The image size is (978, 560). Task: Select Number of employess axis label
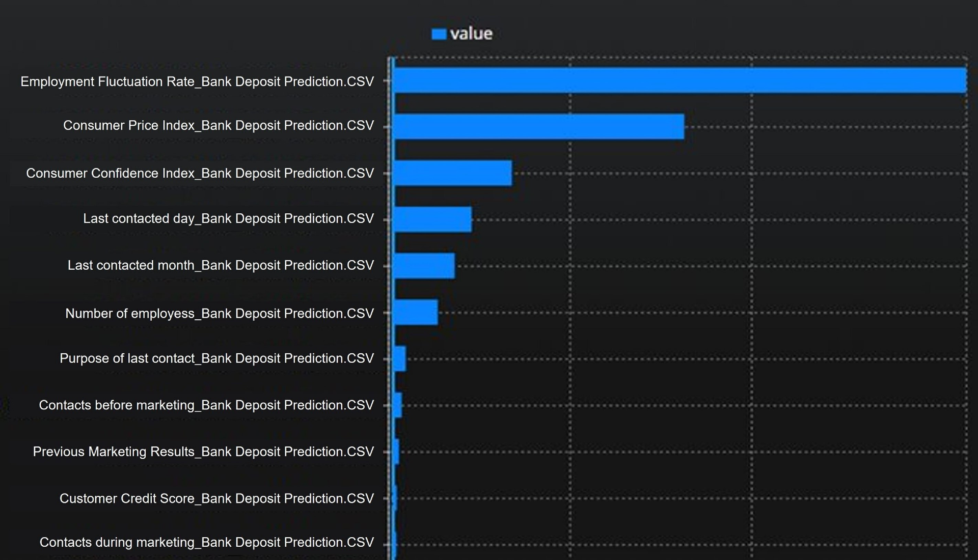click(x=220, y=313)
